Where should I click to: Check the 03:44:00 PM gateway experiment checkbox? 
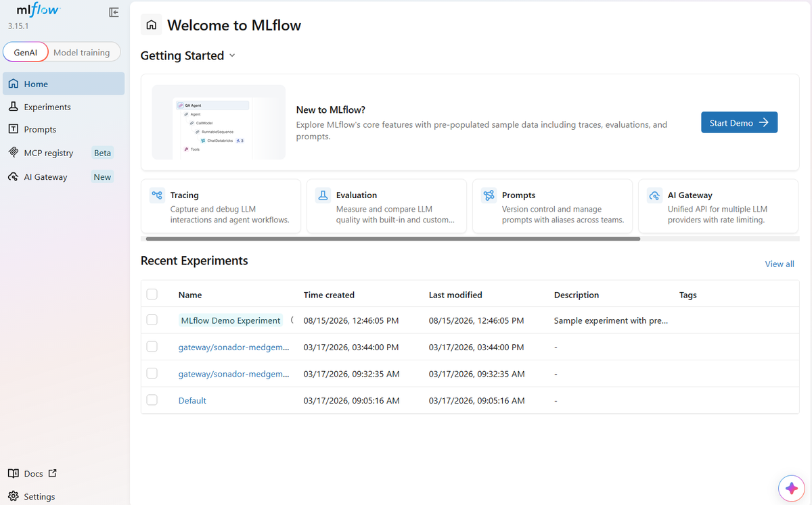coord(152,346)
